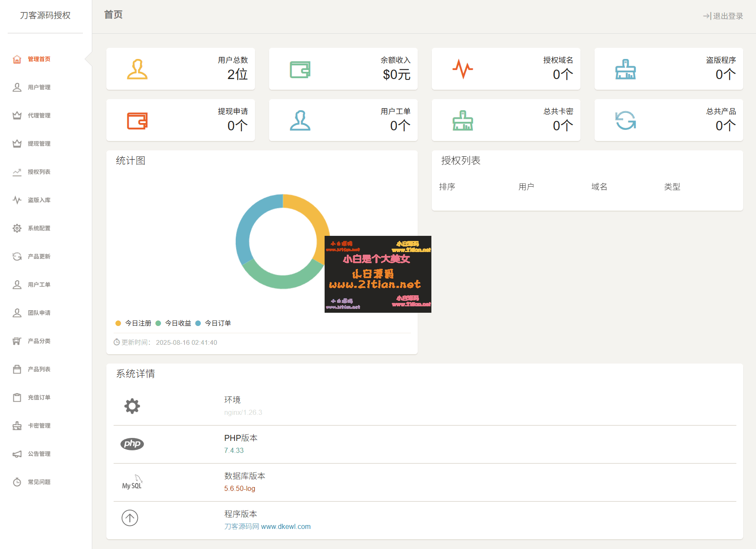Select the 系统配置 gear icon in sidebar
This screenshot has height=549, width=756.
click(17, 228)
